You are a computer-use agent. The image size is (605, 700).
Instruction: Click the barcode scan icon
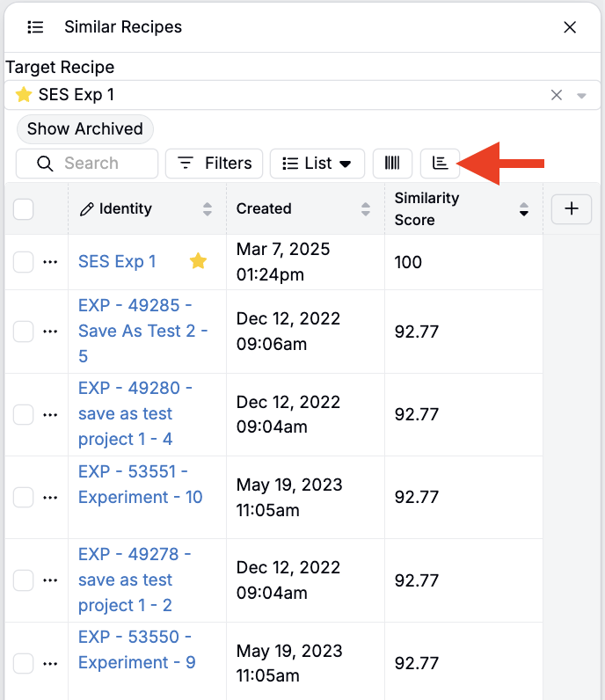coord(392,163)
